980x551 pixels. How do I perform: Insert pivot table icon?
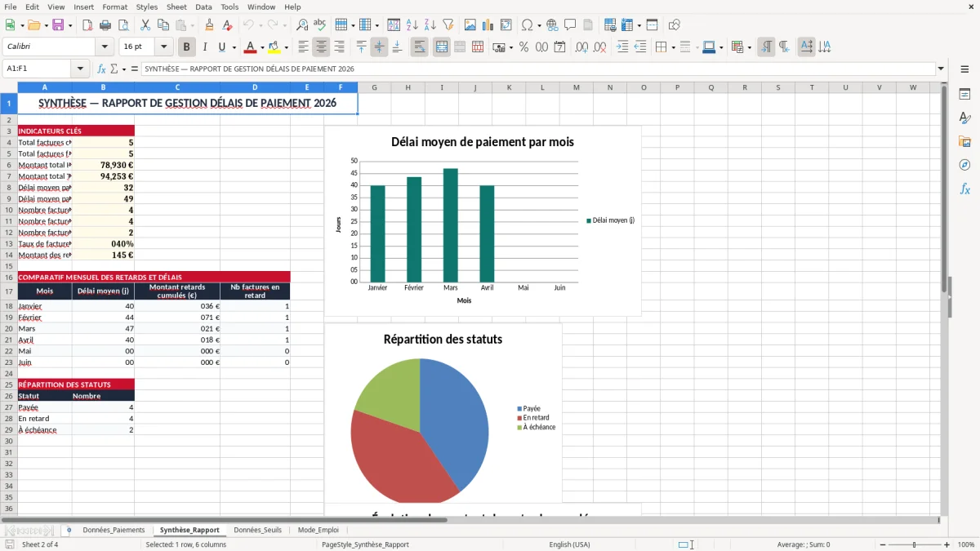click(506, 25)
